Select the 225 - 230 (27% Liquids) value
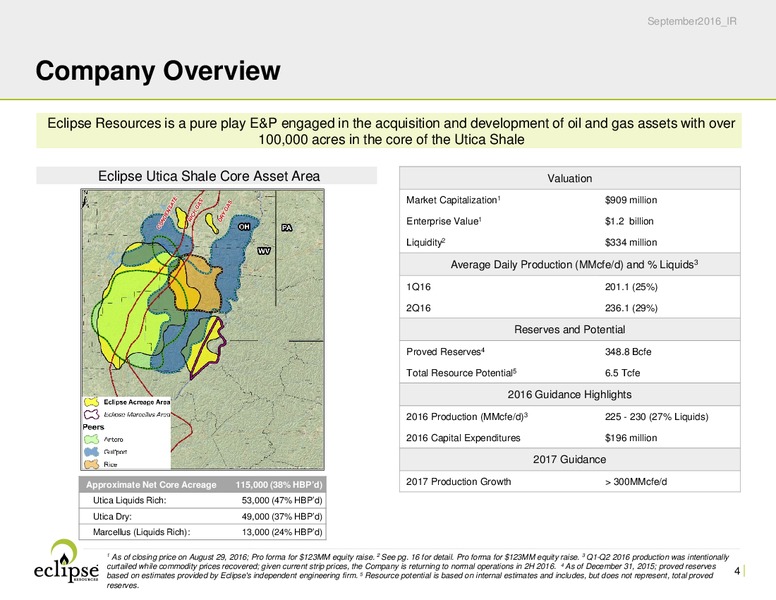The height and width of the screenshot is (600, 776). (x=657, y=417)
